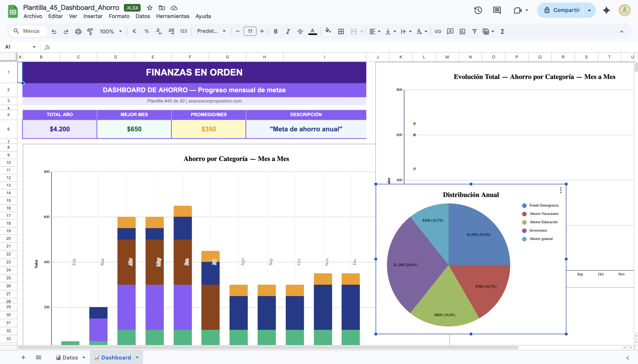Screen dimensions: 638x364
Task: Click the print icon
Action: coord(78,31)
